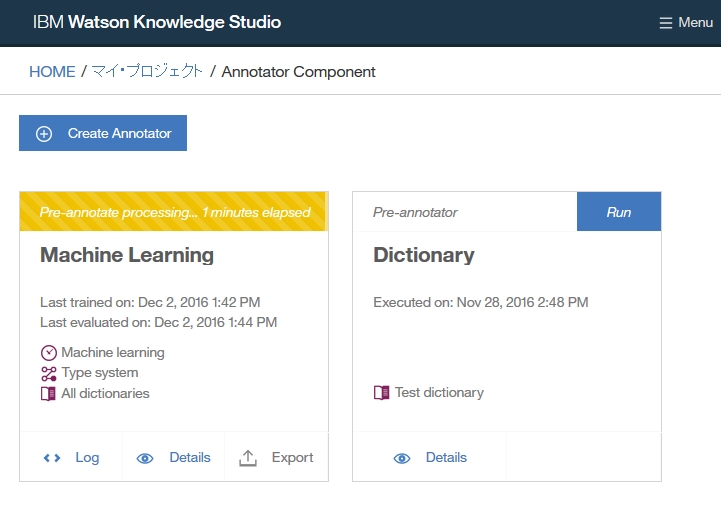This screenshot has width=721, height=530.
Task: Click eye icon in Machine Learning card
Action: (145, 458)
